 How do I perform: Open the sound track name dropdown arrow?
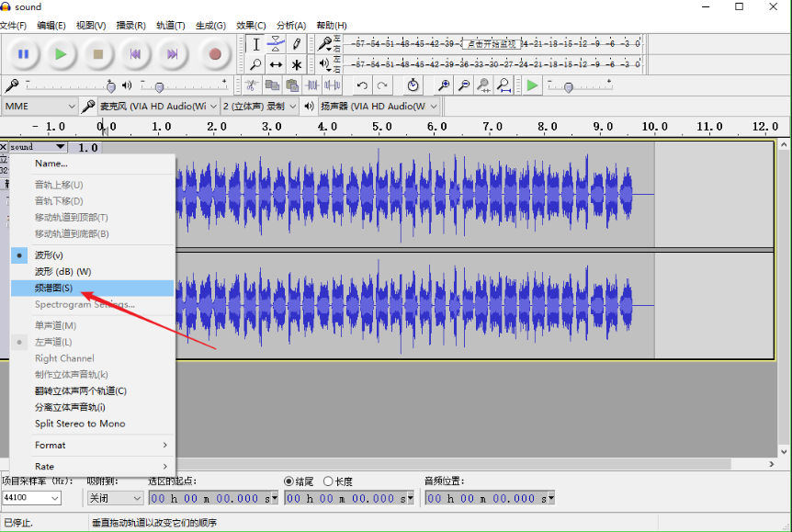click(x=60, y=146)
